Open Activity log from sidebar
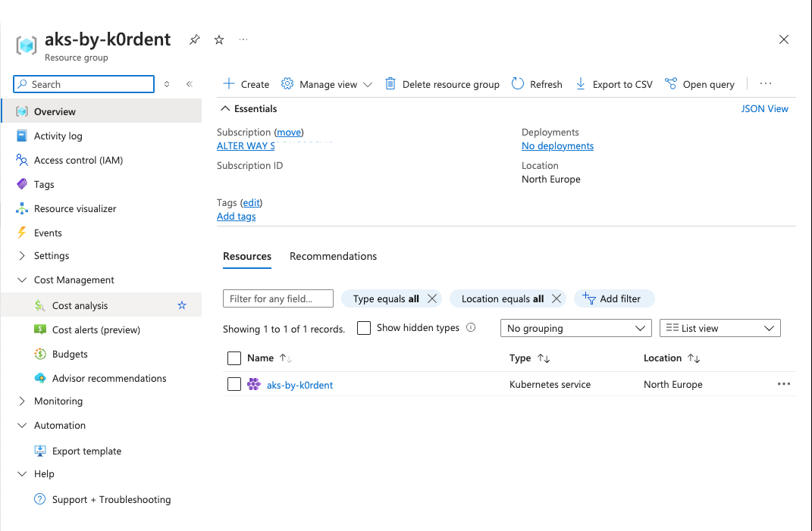812x531 pixels. pyautogui.click(x=58, y=136)
